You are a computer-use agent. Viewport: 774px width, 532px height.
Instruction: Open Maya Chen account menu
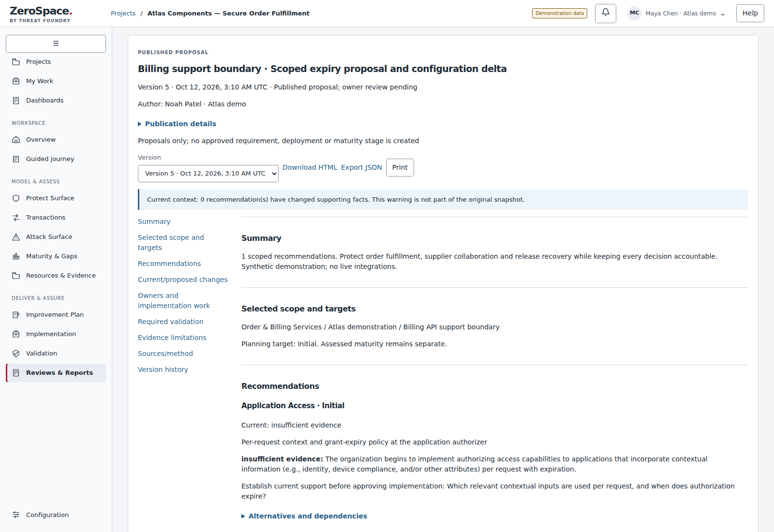[x=677, y=14]
